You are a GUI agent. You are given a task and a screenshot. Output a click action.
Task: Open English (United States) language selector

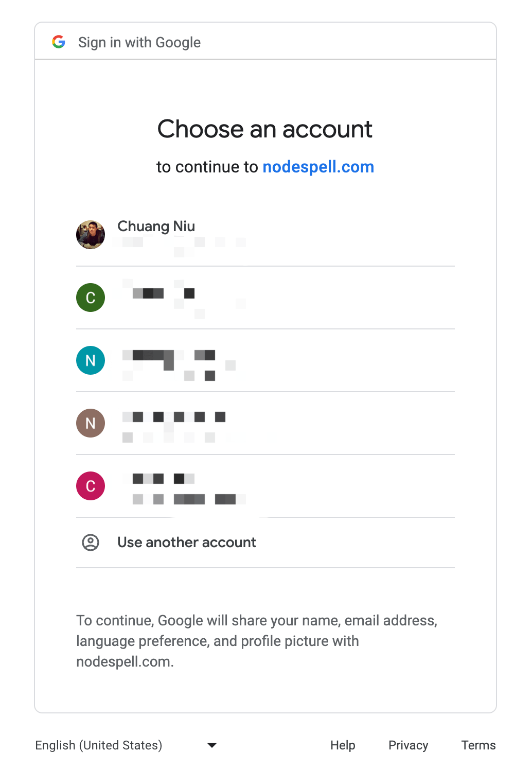(99, 745)
